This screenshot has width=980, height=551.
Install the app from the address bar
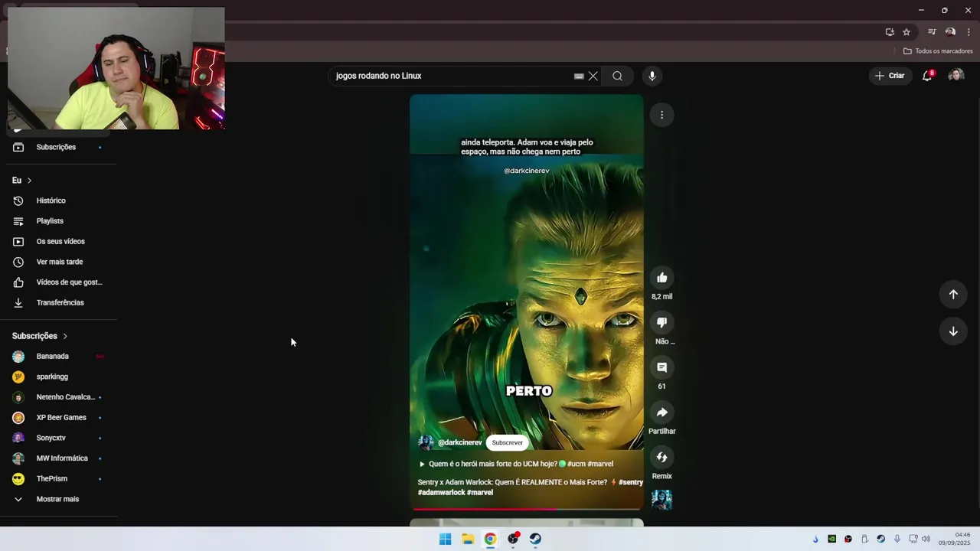tap(890, 32)
